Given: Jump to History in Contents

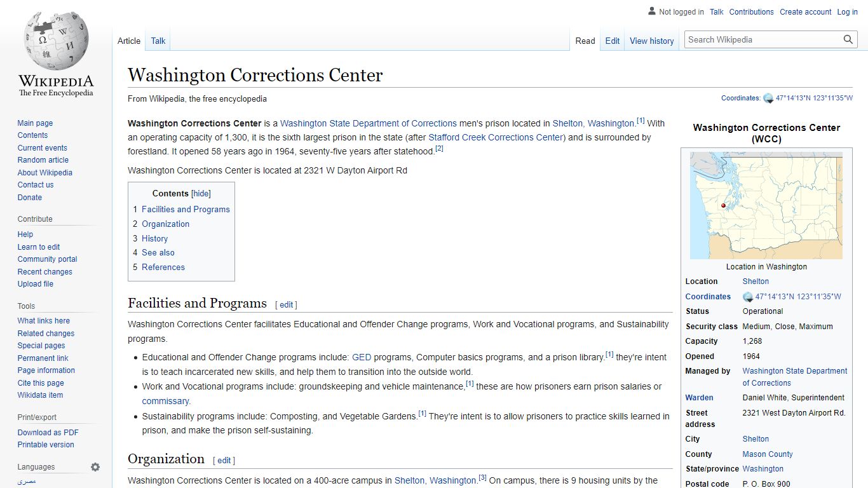Looking at the screenshot, I should (154, 238).
